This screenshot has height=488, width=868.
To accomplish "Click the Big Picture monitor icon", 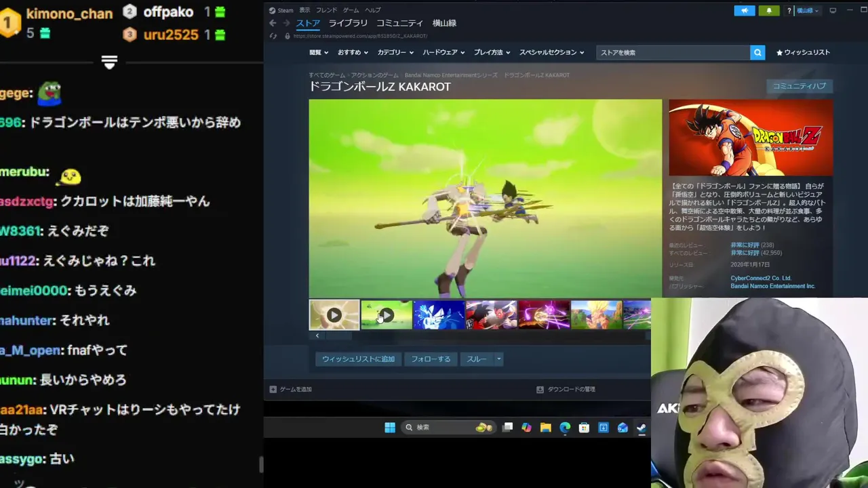I will [833, 10].
